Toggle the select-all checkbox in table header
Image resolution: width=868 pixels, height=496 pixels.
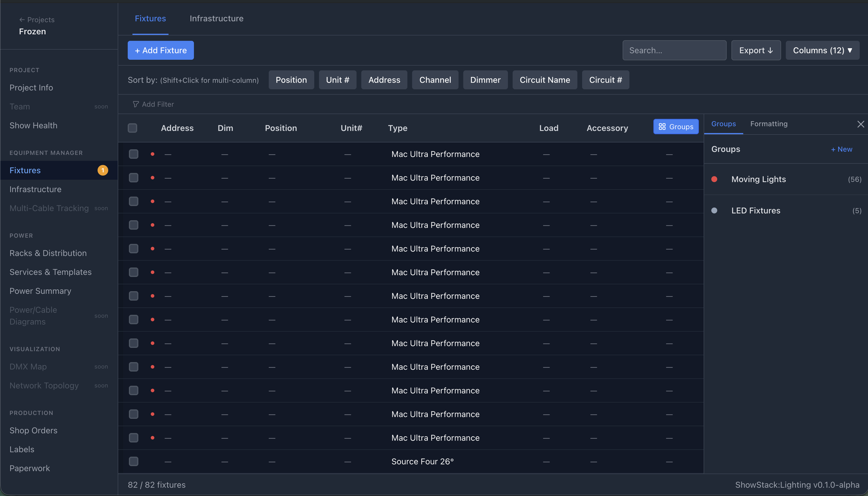pos(132,128)
